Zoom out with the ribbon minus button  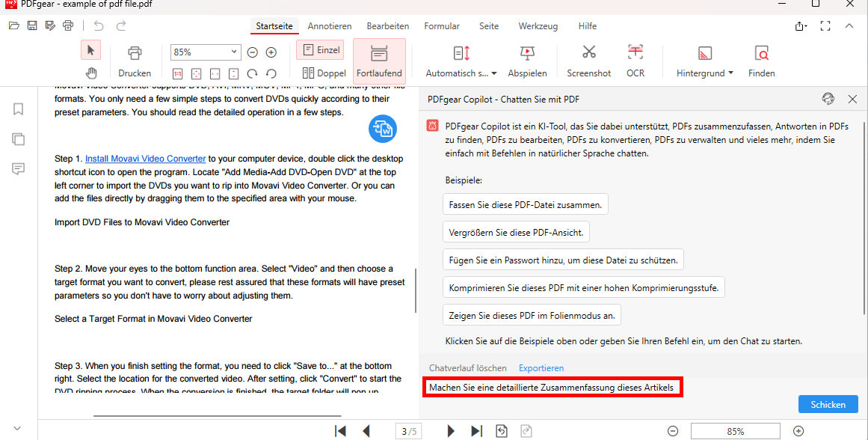(253, 52)
